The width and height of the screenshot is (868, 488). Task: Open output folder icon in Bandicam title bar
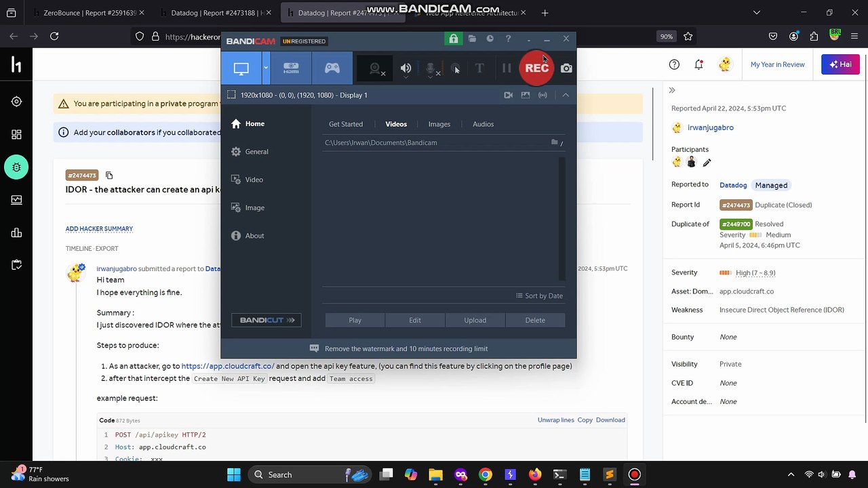click(x=472, y=39)
